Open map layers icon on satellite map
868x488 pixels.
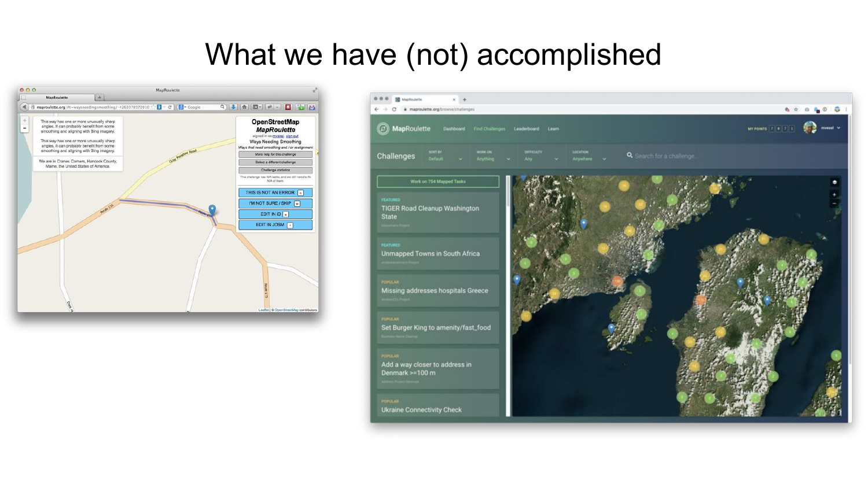click(x=834, y=182)
